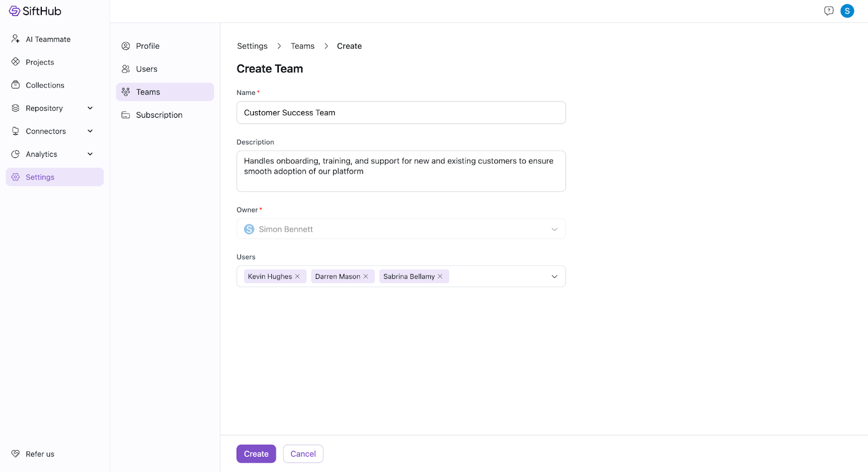Open the help chat icon

828,11
